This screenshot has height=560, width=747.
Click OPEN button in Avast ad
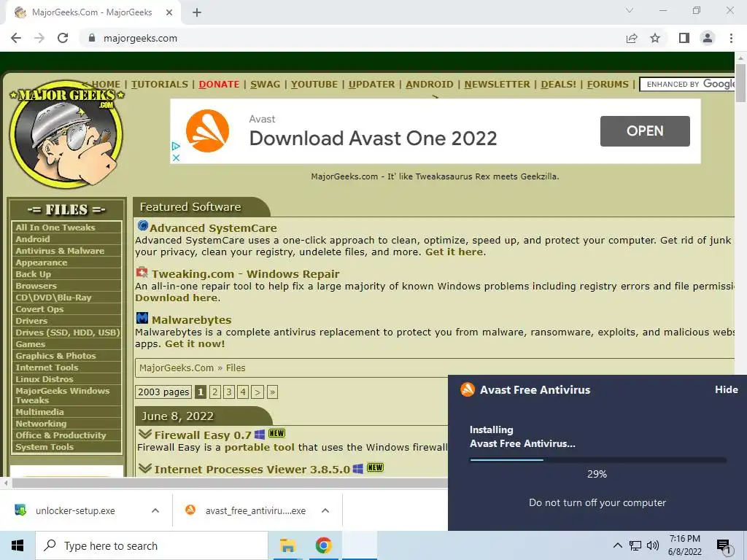[645, 131]
